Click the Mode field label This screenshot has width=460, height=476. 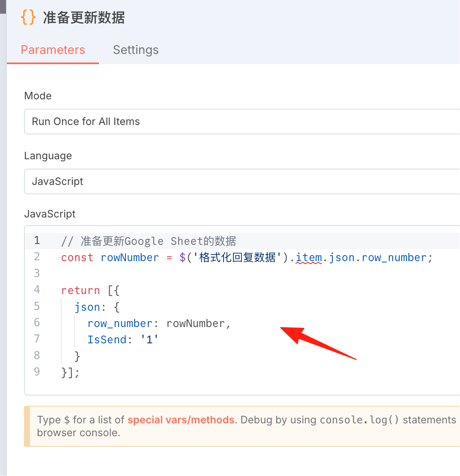[x=38, y=95]
